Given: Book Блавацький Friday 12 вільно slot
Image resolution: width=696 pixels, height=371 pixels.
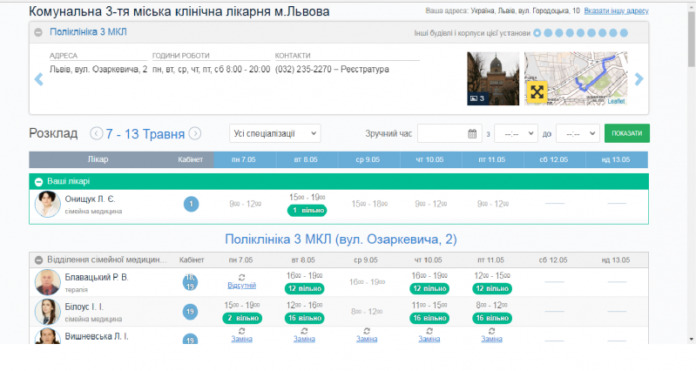Looking at the screenshot, I should coord(492,289).
